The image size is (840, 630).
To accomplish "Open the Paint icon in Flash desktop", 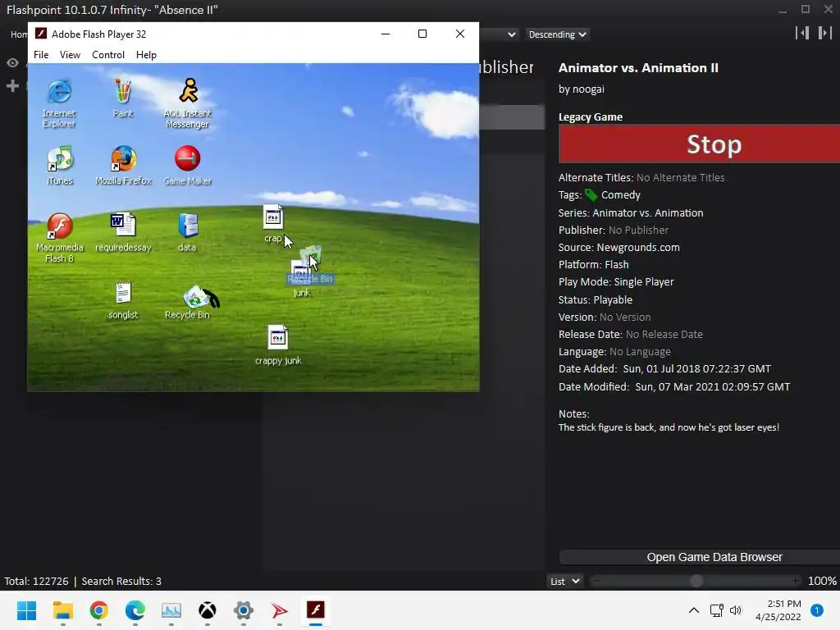I will (123, 92).
